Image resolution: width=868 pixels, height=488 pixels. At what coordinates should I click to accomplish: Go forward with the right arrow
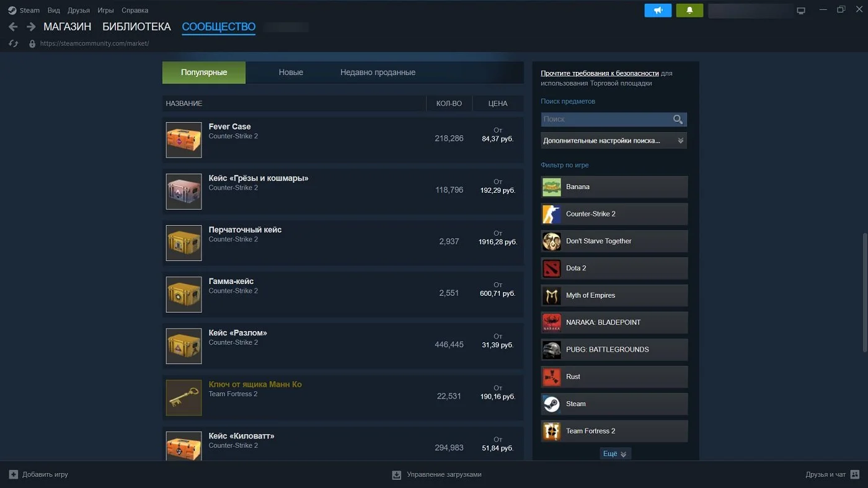pyautogui.click(x=31, y=27)
